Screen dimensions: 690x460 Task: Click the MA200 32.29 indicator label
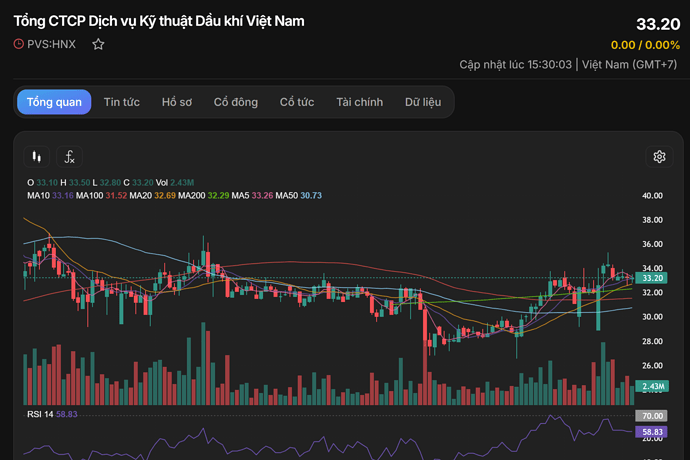coord(203,195)
